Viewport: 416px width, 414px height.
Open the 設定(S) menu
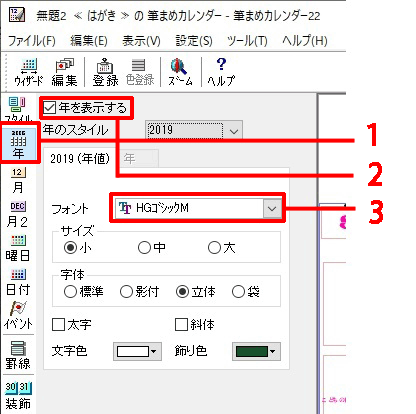[194, 41]
